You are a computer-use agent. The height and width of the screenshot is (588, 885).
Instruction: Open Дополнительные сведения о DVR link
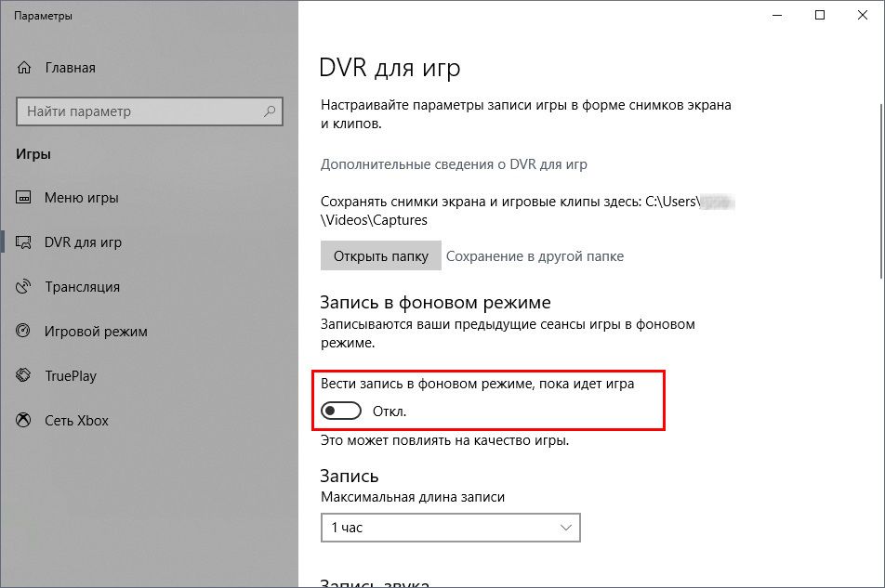454,164
